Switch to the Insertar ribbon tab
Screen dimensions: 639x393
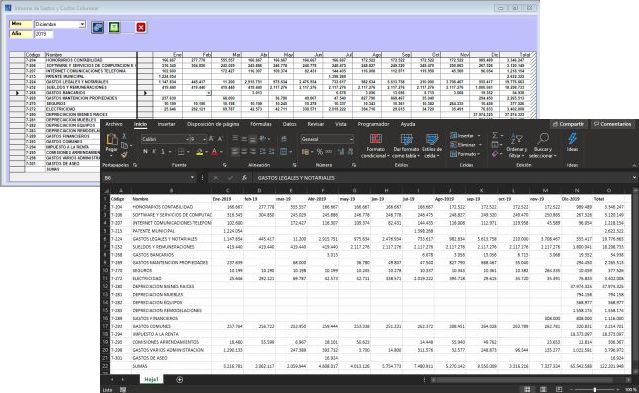pyautogui.click(x=166, y=124)
